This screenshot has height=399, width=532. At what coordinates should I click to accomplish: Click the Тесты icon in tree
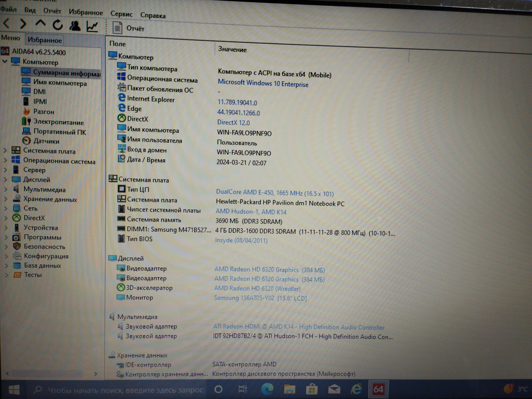click(17, 275)
